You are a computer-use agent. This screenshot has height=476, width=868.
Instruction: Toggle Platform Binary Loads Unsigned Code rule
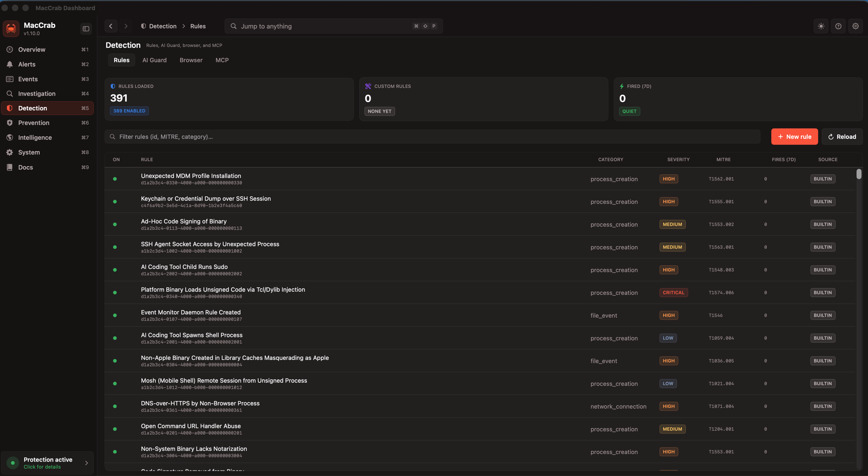pyautogui.click(x=115, y=293)
